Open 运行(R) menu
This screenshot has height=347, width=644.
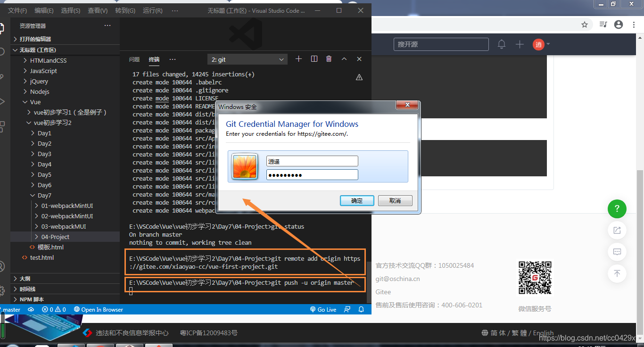point(152,10)
